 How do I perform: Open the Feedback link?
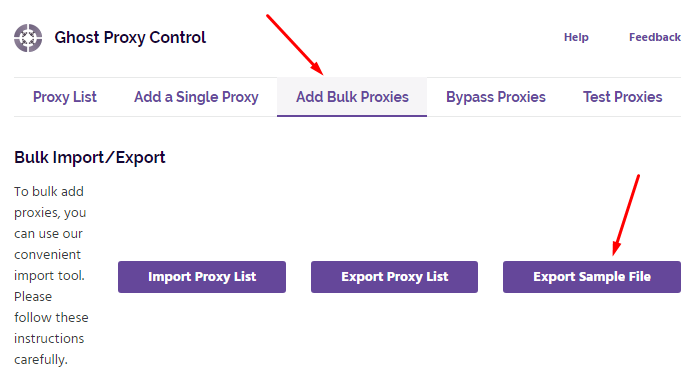coord(654,38)
